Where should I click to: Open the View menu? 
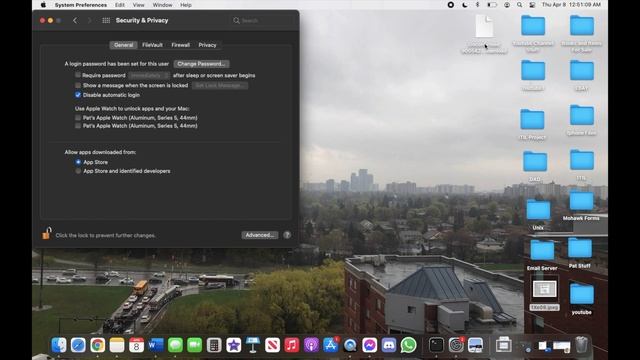click(139, 5)
